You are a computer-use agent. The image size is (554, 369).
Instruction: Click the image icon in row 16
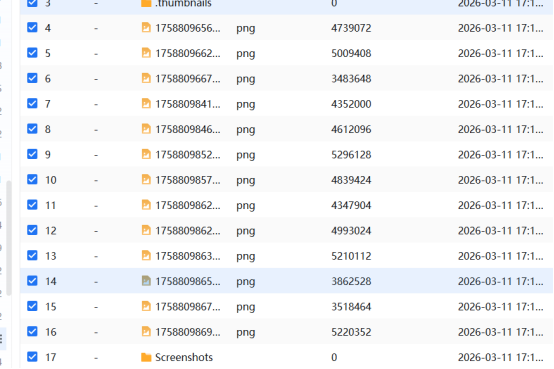(x=146, y=332)
